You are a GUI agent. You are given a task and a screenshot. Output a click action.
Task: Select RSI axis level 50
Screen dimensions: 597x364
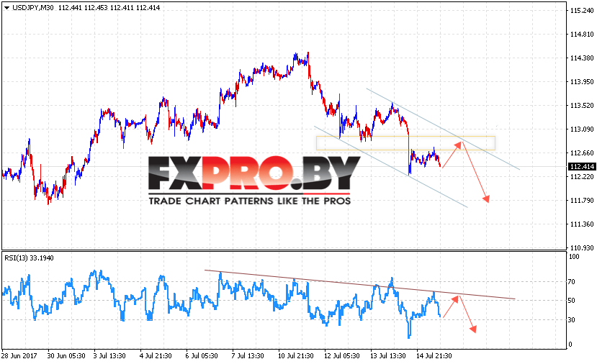(x=572, y=301)
